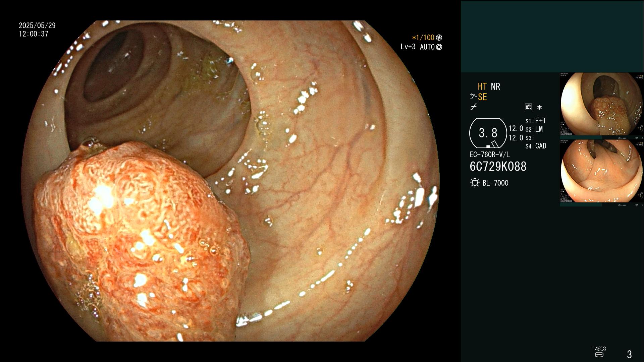This screenshot has height=362, width=644.
Task: Select the S4: CAD switch assignment
Action: [x=536, y=146]
